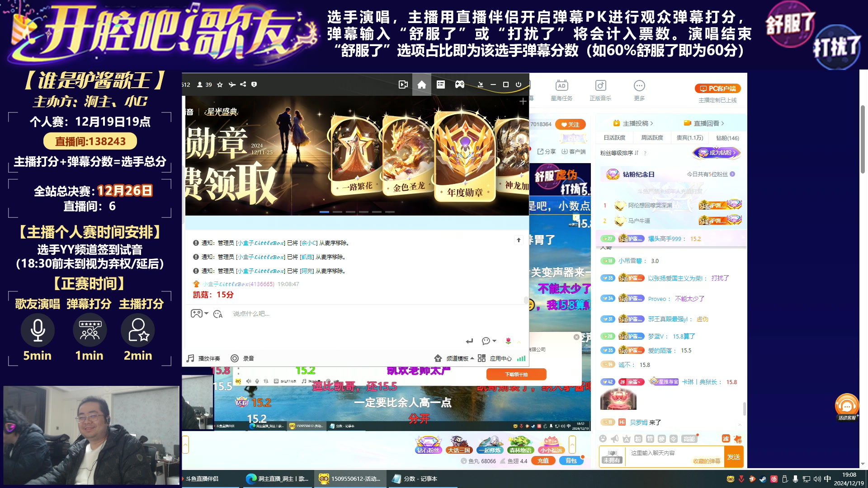Follow the streamer with the 关注 button
The image size is (868, 488).
(571, 124)
